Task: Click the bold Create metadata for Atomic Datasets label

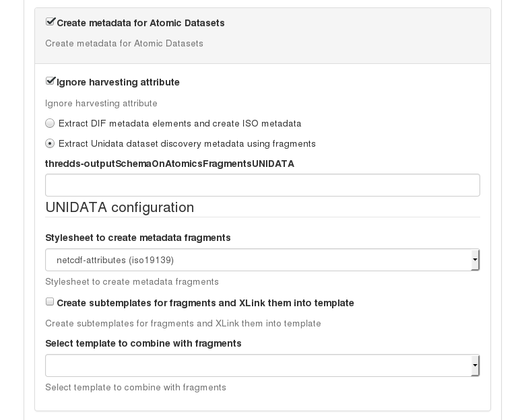Action: click(141, 23)
